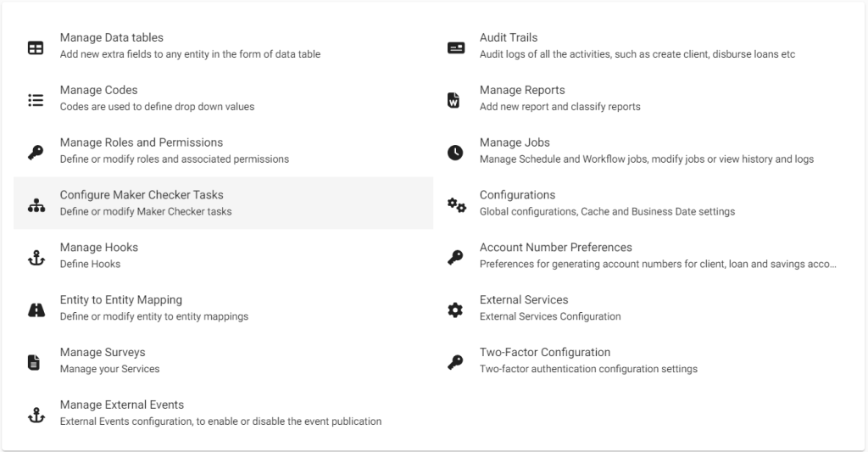Click the file icon beside Manage Reports
868x452 pixels.
point(454,101)
